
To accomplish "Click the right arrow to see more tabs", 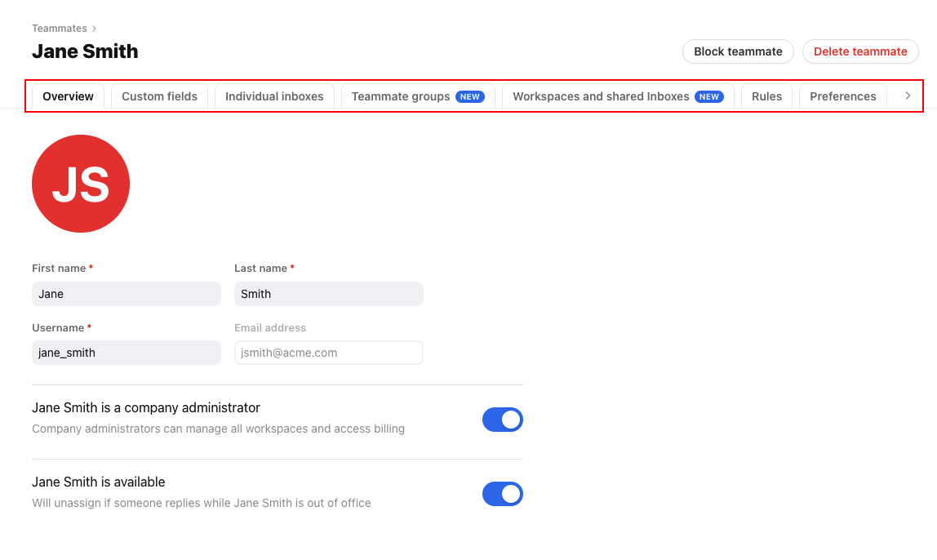I will (x=907, y=96).
